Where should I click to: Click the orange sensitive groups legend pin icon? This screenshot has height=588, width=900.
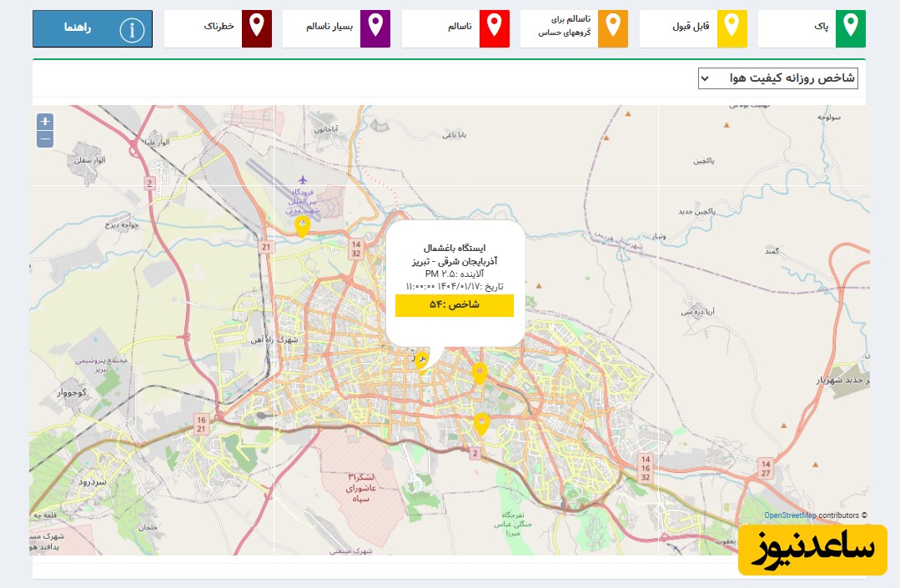click(613, 28)
